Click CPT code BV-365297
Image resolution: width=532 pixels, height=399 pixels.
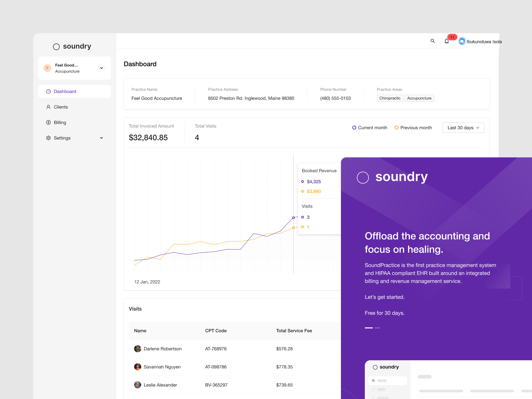click(x=216, y=385)
